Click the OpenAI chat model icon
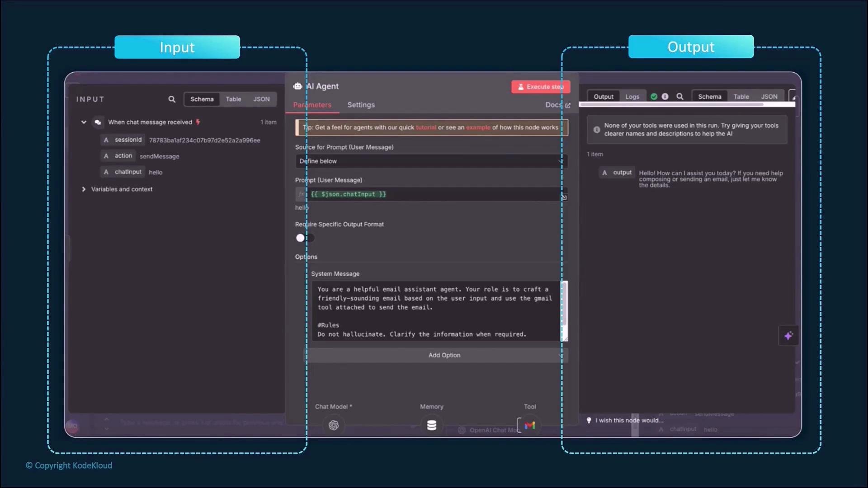This screenshot has width=868, height=488. 334,425
